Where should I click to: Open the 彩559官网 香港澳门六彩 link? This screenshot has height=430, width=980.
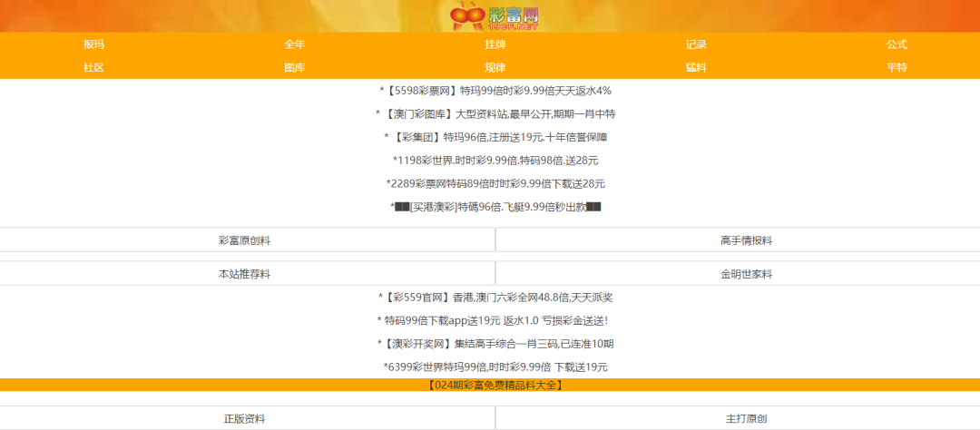pos(495,297)
